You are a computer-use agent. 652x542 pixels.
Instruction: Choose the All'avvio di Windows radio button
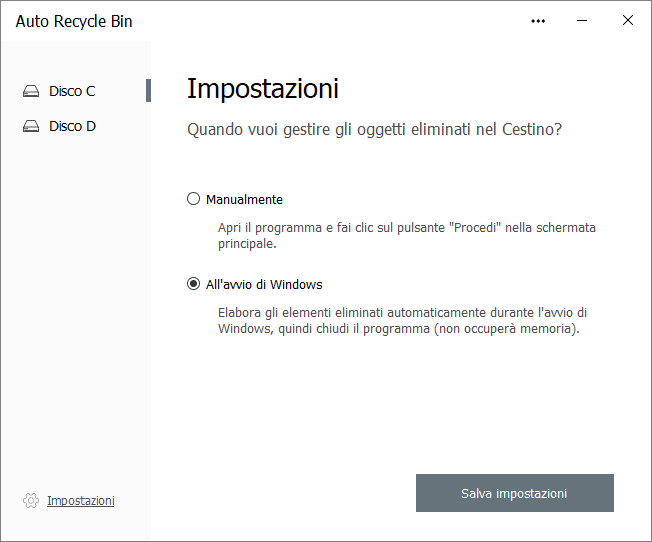(x=194, y=284)
